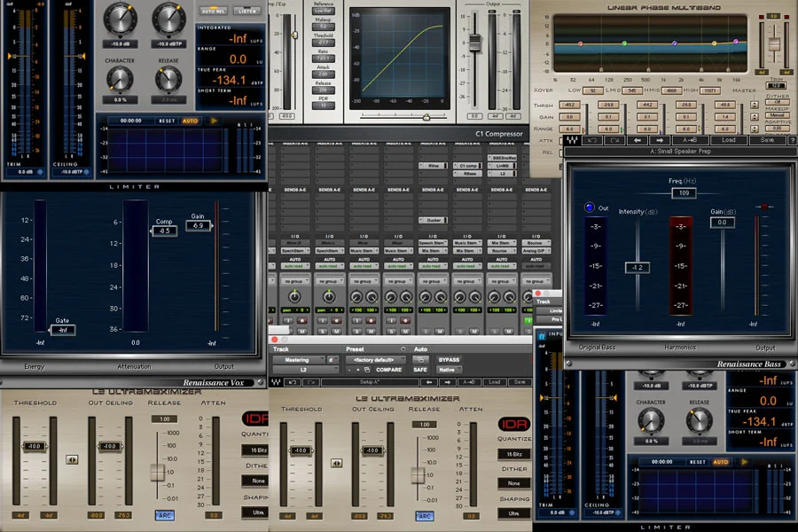Open the factory default preset dropdown
The image size is (798, 532).
[x=376, y=359]
